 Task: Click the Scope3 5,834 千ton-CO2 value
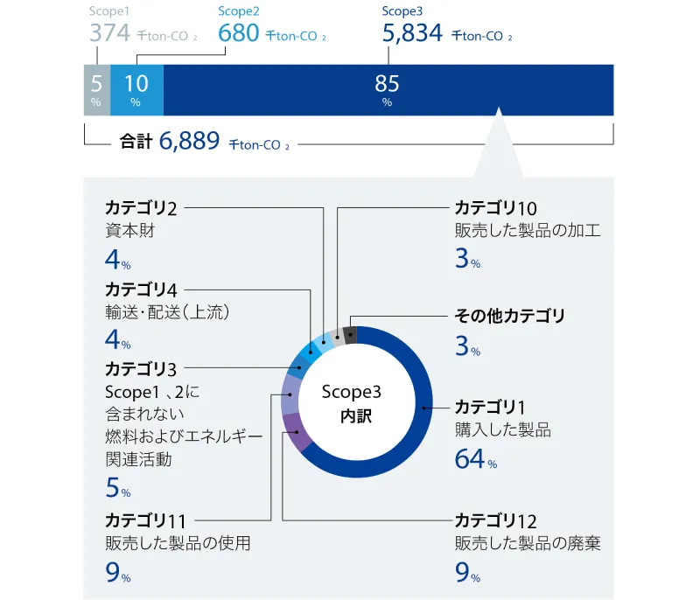pos(446,34)
